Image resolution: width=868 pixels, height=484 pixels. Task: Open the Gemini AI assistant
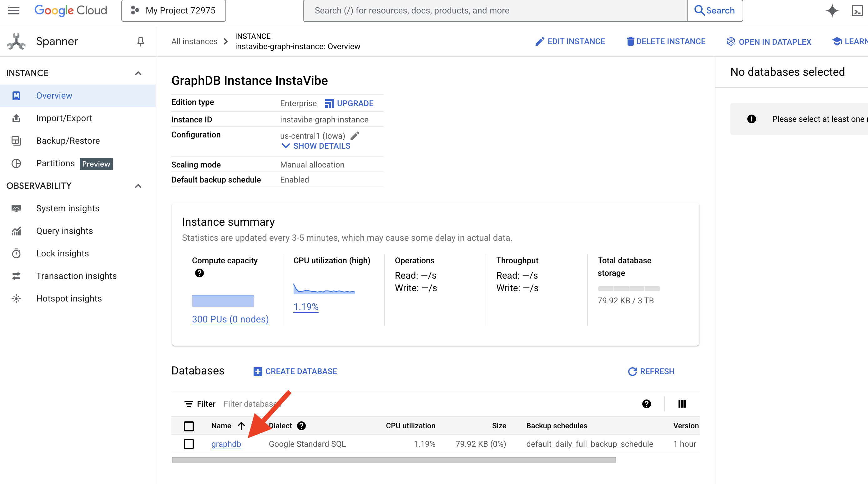click(832, 10)
